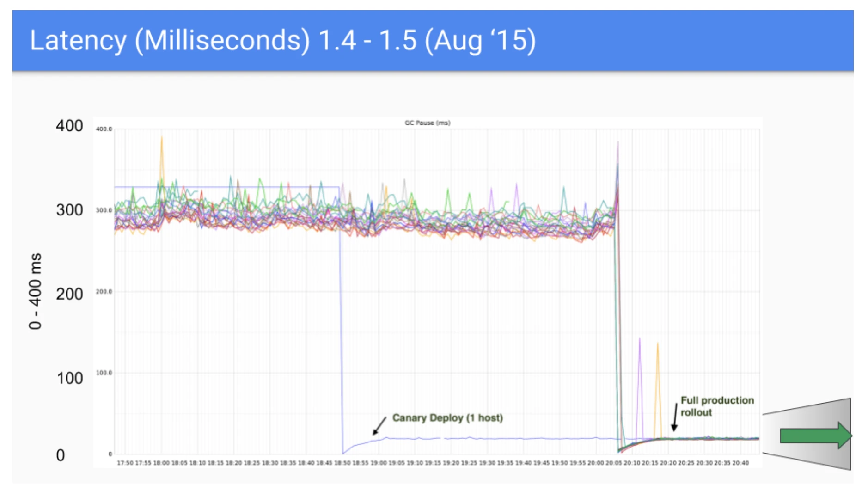Click the 20:40 time label on x-axis

click(x=740, y=463)
